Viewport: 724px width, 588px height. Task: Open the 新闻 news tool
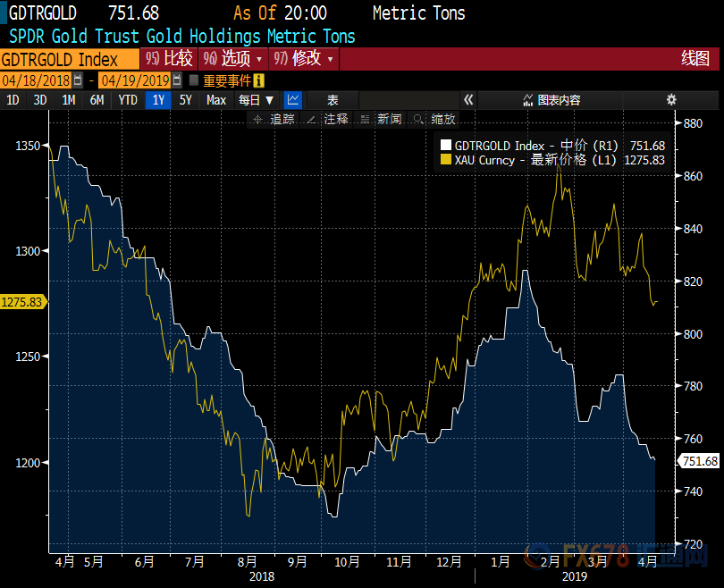pyautogui.click(x=381, y=120)
